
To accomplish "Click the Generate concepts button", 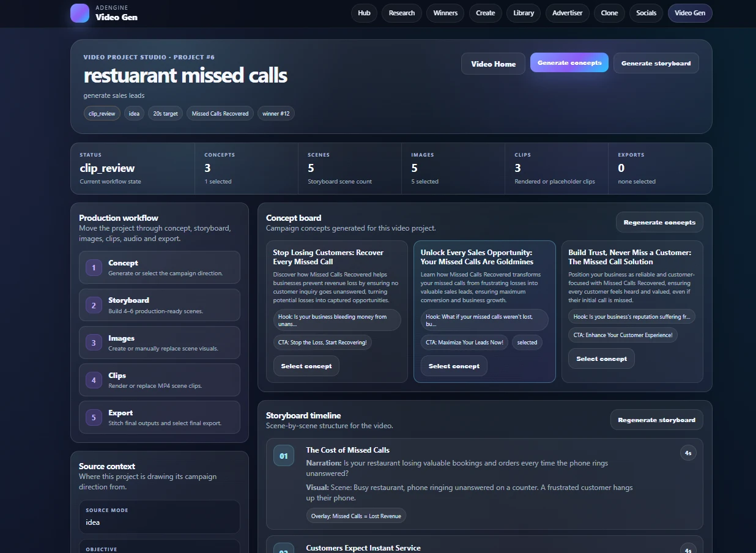I will point(569,62).
